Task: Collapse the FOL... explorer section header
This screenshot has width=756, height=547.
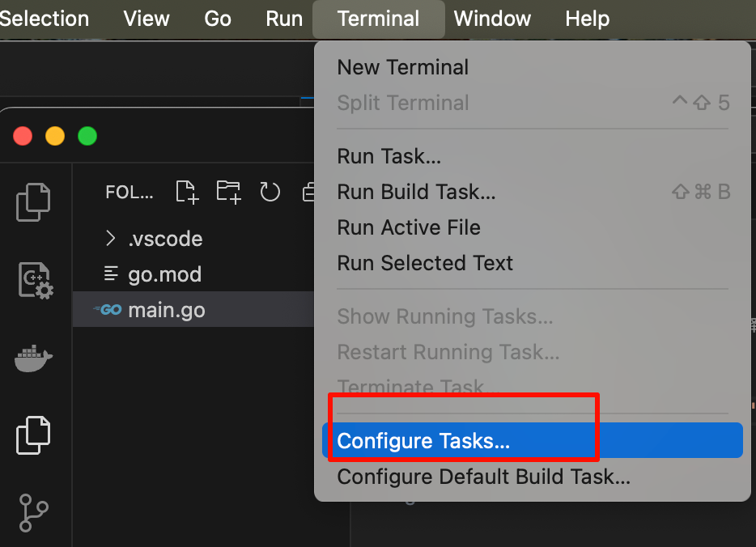Action: click(x=130, y=193)
